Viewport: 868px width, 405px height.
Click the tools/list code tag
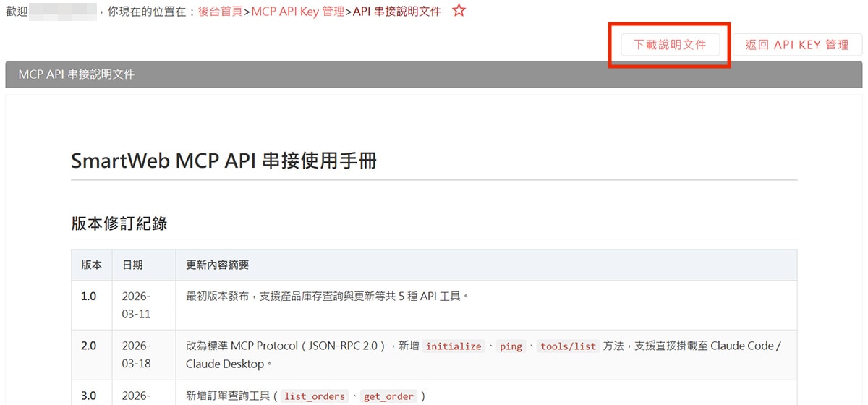[569, 346]
